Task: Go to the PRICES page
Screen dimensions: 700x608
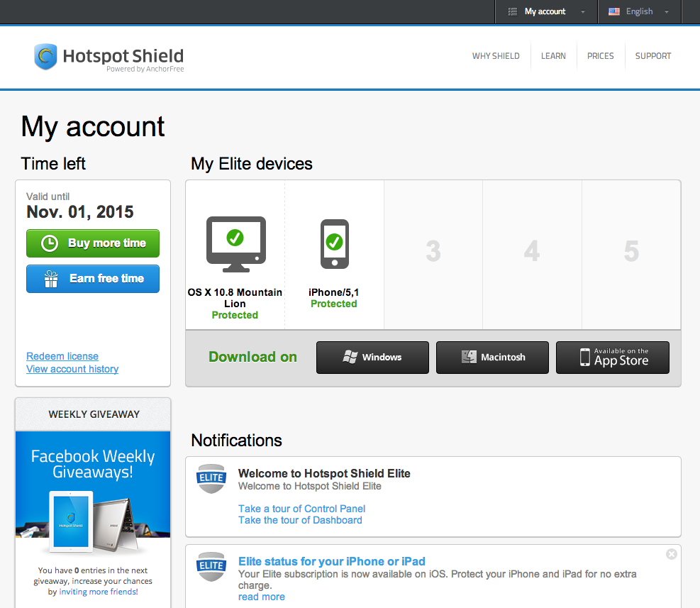Action: pyautogui.click(x=600, y=56)
